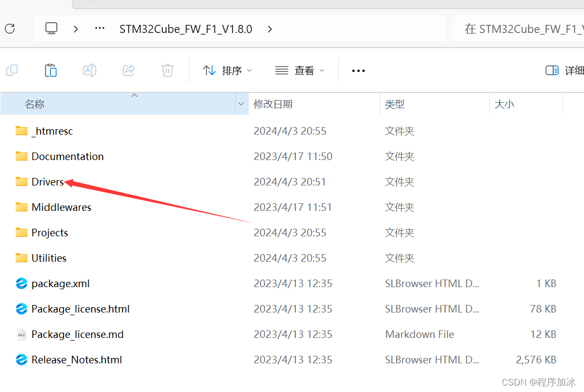
Task: Click the Share toolbar icon
Action: (x=129, y=70)
